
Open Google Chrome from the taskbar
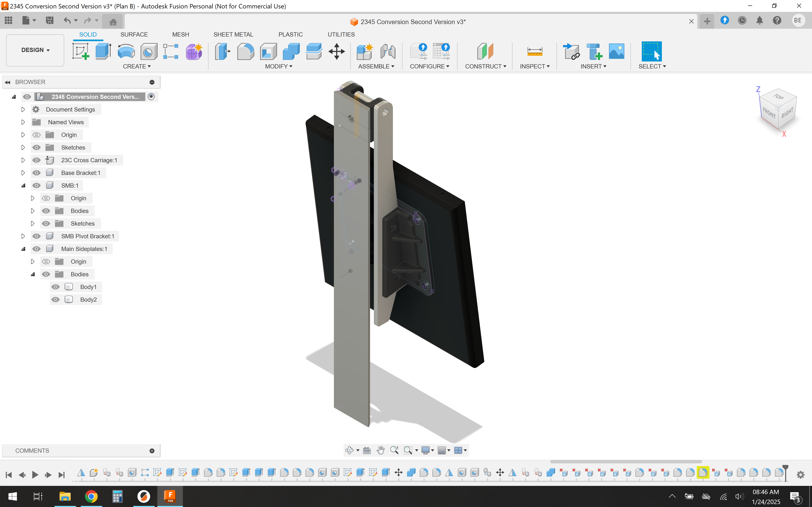(x=91, y=496)
